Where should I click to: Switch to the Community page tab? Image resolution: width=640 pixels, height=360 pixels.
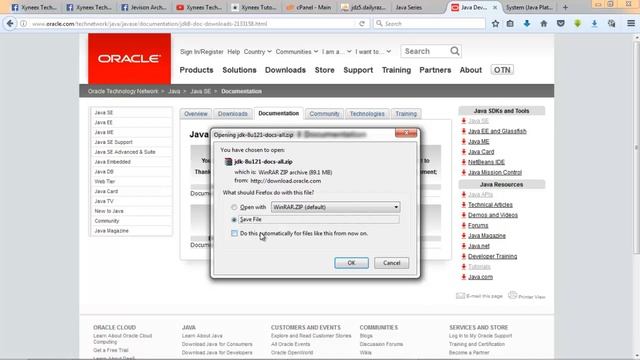pos(324,114)
